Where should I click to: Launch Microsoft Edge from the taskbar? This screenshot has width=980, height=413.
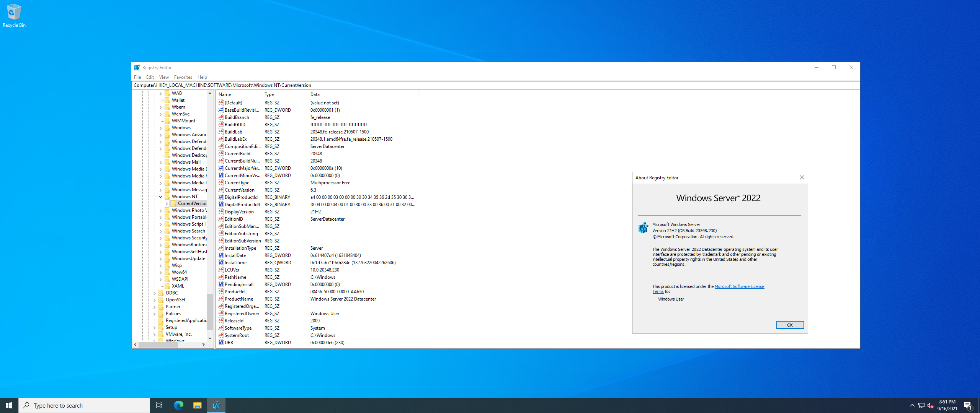(179, 405)
